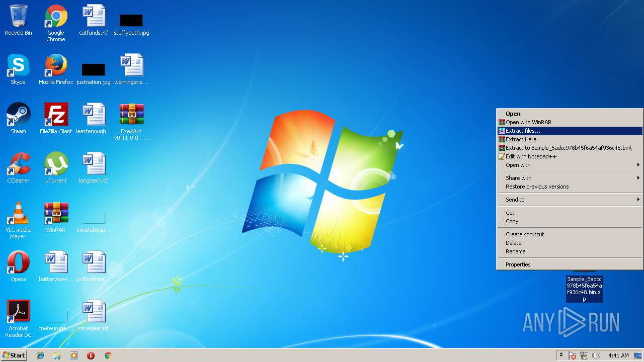Choose Extract to Sample_5adcc978b45f6a54af936c48.bin\ entry

[570, 148]
